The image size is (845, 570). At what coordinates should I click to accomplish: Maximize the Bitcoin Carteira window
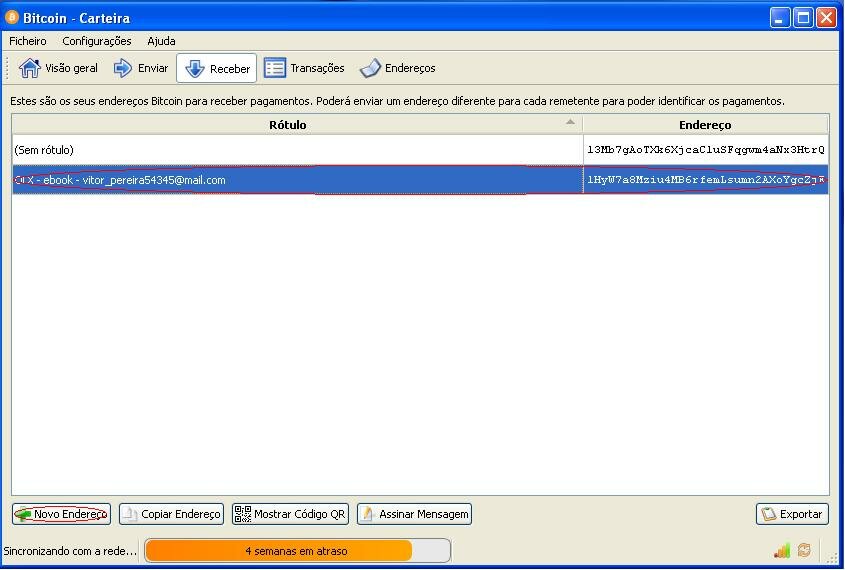(803, 18)
